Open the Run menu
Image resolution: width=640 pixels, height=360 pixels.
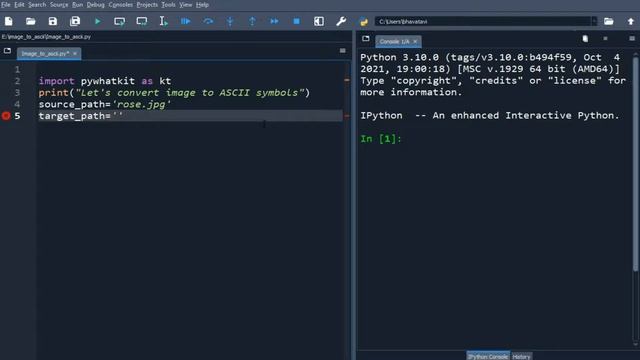[x=78, y=5]
